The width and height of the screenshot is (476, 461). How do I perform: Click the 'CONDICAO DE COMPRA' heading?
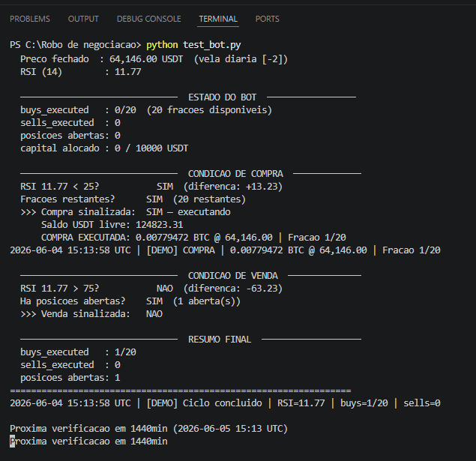[x=235, y=174]
